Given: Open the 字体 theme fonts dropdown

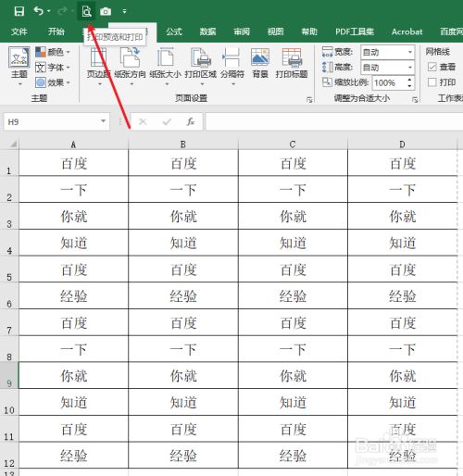Looking at the screenshot, I should click(x=53, y=67).
